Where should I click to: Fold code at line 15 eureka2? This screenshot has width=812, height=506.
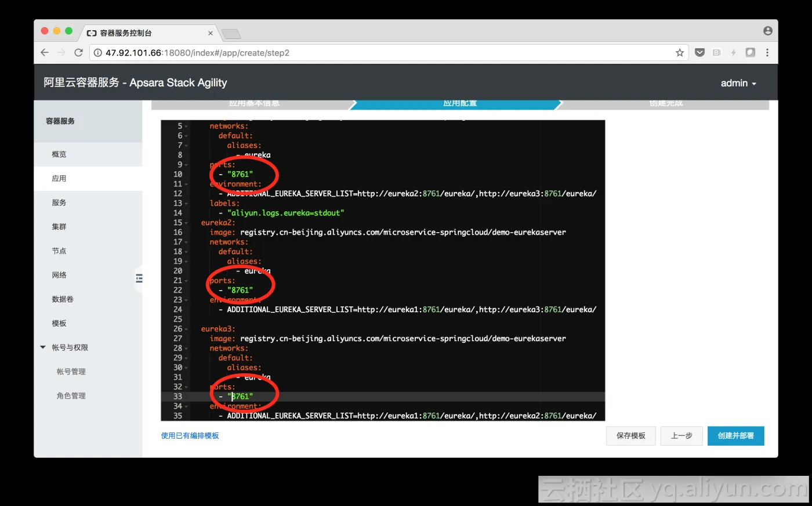click(x=186, y=223)
